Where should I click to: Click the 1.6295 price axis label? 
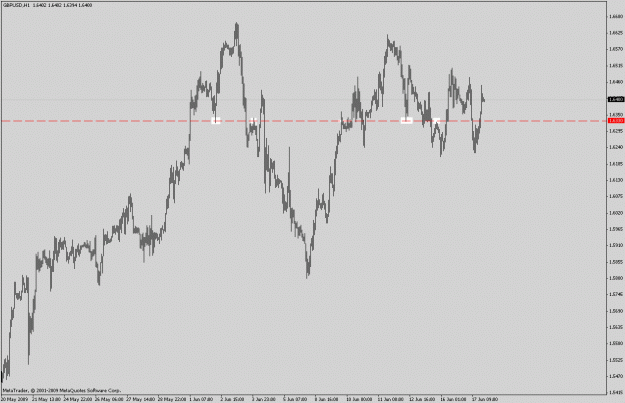616,131
